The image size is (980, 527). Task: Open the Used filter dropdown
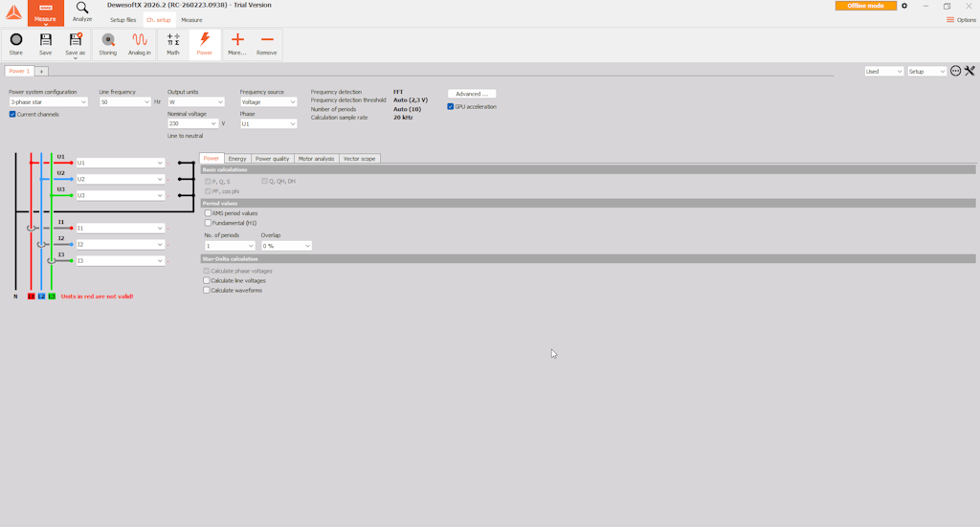(883, 71)
